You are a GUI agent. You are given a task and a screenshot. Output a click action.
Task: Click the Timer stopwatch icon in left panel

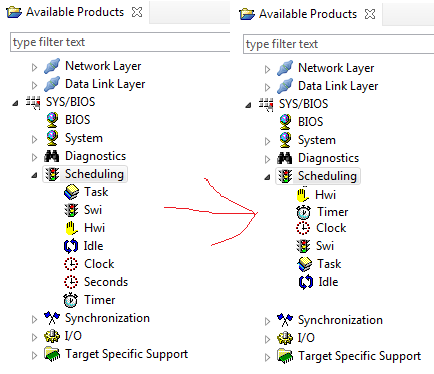point(70,300)
